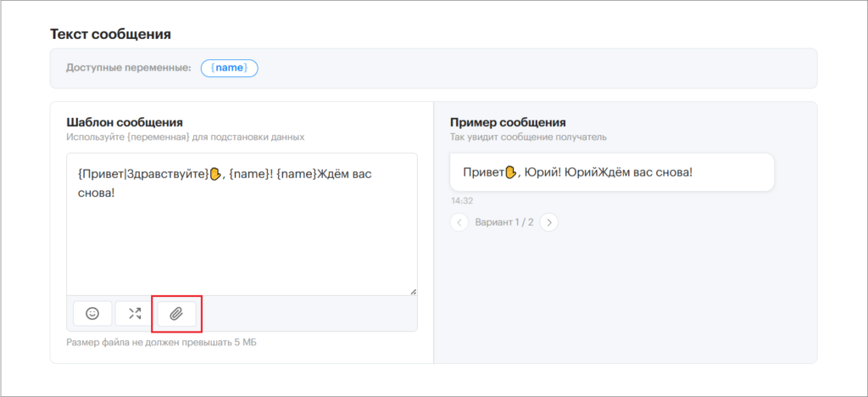Open the emoji picker button

tap(92, 313)
